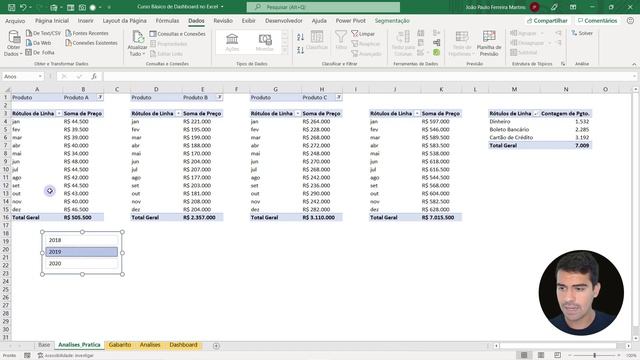The height and width of the screenshot is (360, 640).
Task: Click Acessibilidade: investigar in status bar
Action: [66, 356]
